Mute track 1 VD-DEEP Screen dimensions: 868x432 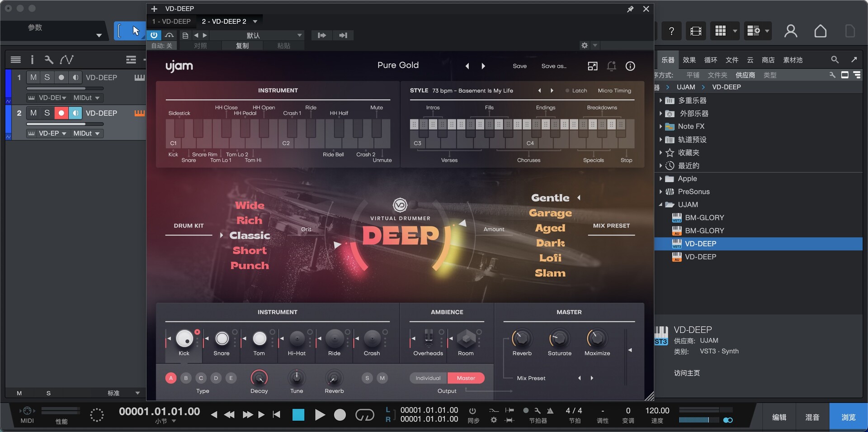33,77
